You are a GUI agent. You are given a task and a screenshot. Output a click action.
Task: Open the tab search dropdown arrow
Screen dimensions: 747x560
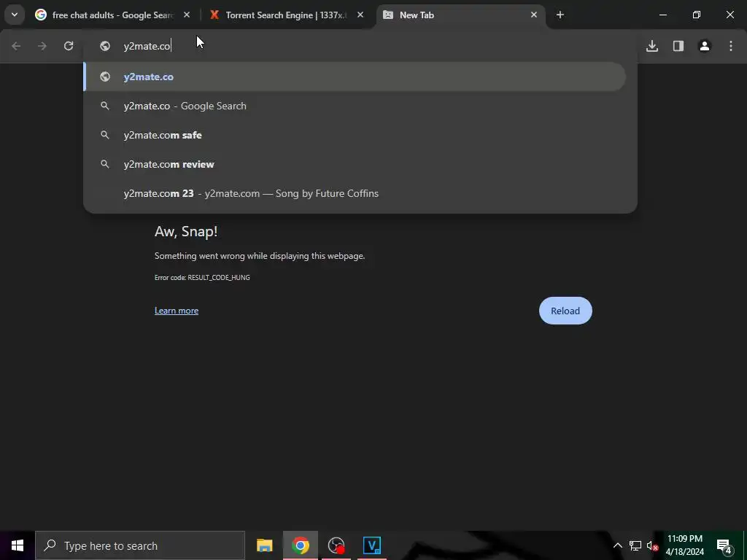click(x=15, y=15)
